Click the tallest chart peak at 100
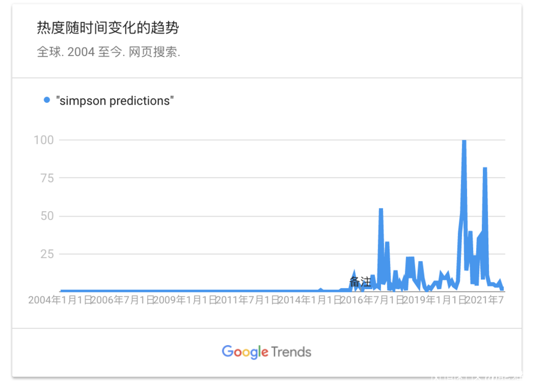This screenshot has height=392, width=545. coord(464,142)
